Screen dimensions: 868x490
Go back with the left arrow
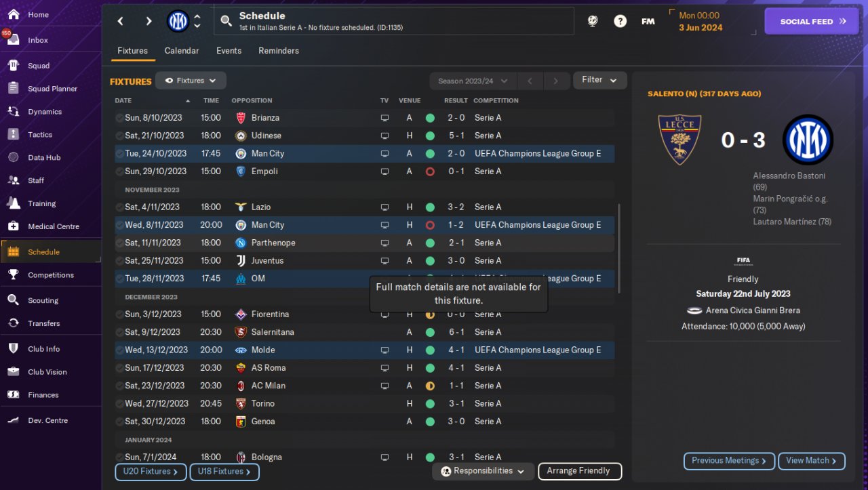121,22
